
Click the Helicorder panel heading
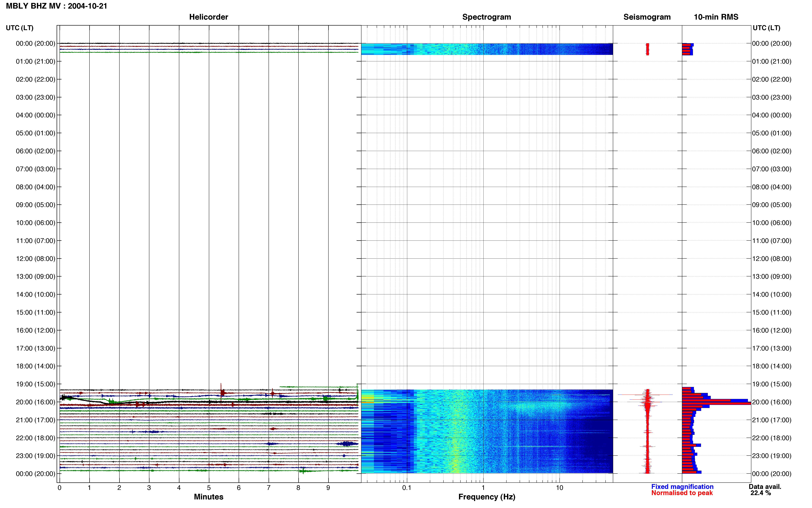[x=209, y=17]
